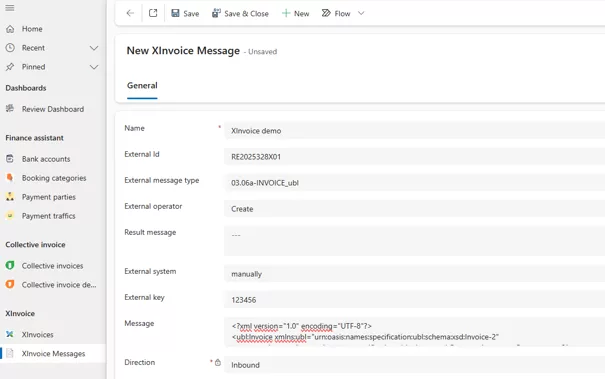Click the Dashboards group heading
The image size is (605, 379).
[x=26, y=88]
